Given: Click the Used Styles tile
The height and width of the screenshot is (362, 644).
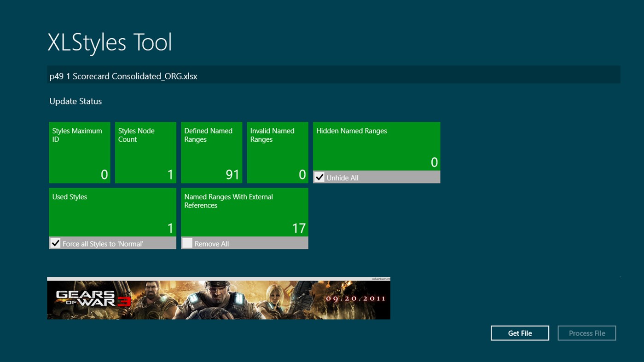Looking at the screenshot, I should pyautogui.click(x=112, y=212).
